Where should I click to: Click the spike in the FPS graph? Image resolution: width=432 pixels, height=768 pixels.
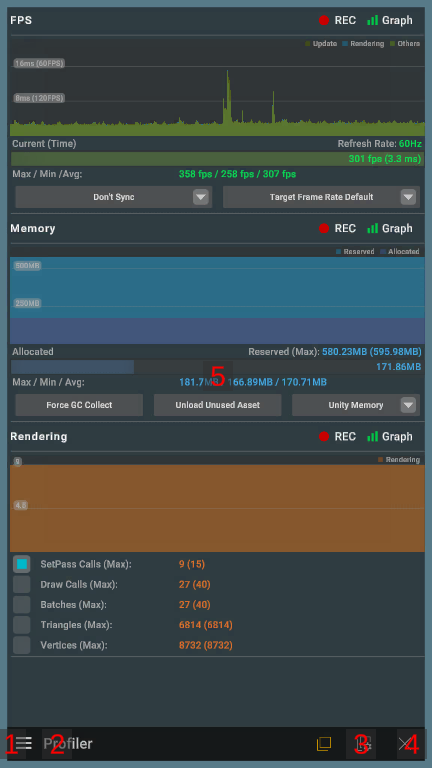coord(227,96)
